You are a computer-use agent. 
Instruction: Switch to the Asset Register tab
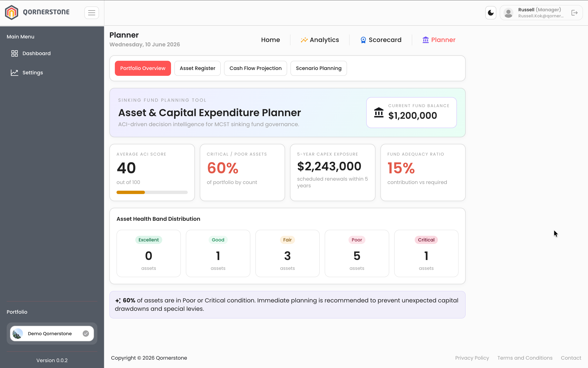pos(197,68)
